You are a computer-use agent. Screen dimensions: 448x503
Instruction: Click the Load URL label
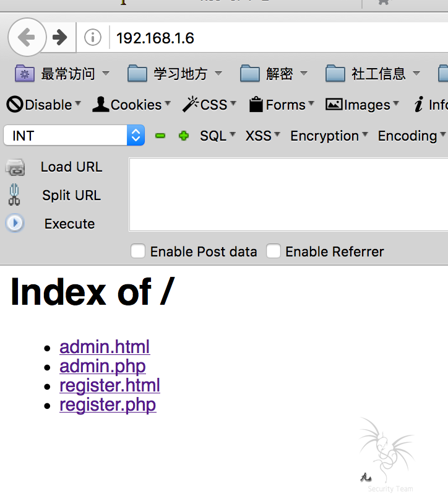point(71,167)
